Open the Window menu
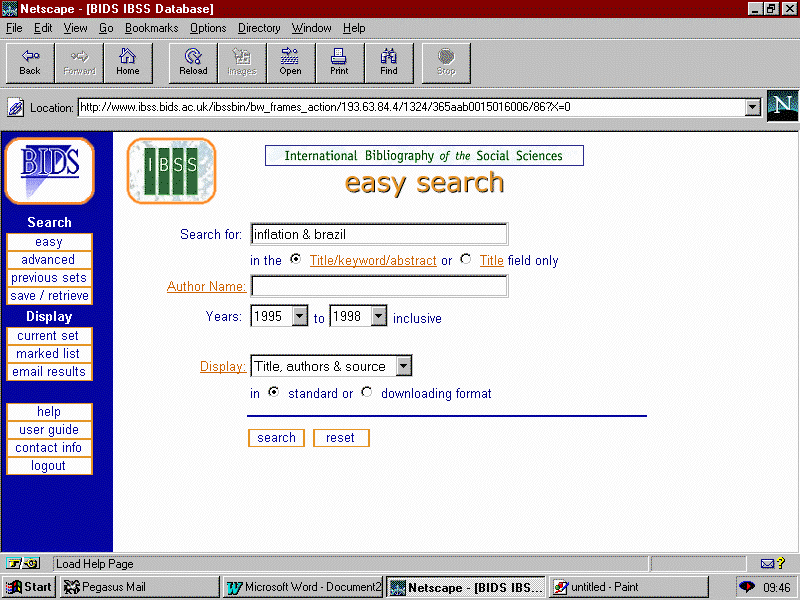 (312, 28)
